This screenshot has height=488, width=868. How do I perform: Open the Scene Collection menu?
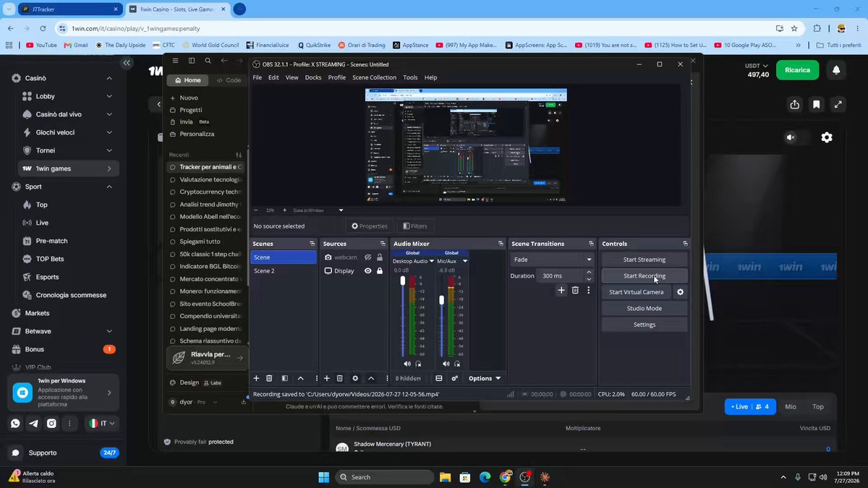374,77
